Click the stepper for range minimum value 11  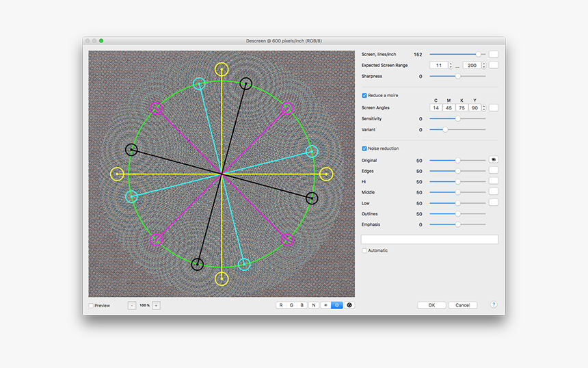click(x=451, y=65)
